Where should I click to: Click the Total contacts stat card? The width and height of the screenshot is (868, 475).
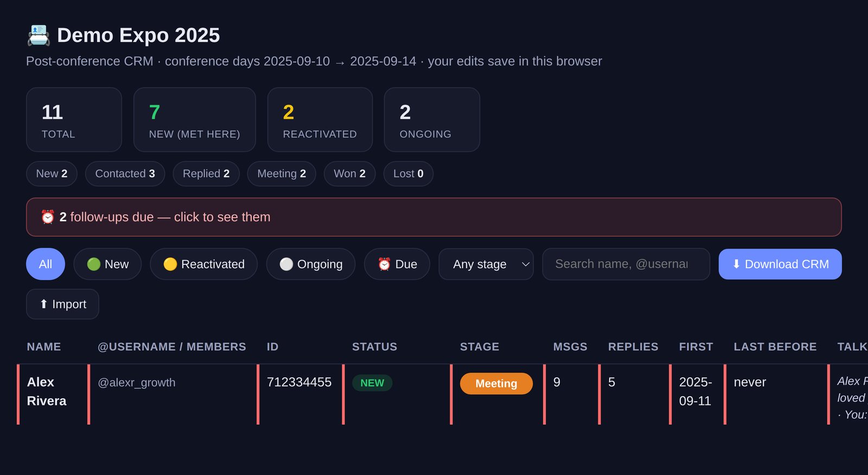coord(74,119)
